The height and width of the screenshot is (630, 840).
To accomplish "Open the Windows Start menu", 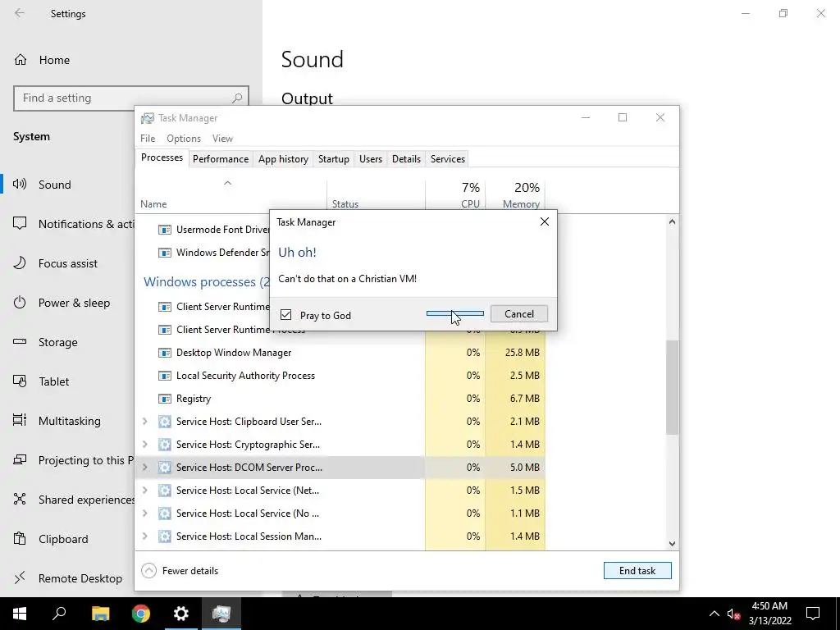I will 20,614.
